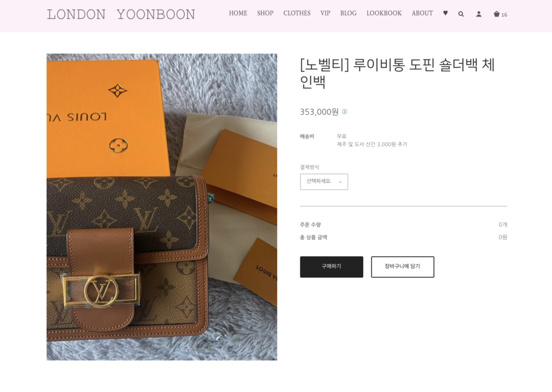Expand the 선택하세요 payment dropdown
The width and height of the screenshot is (552, 392).
click(x=324, y=182)
